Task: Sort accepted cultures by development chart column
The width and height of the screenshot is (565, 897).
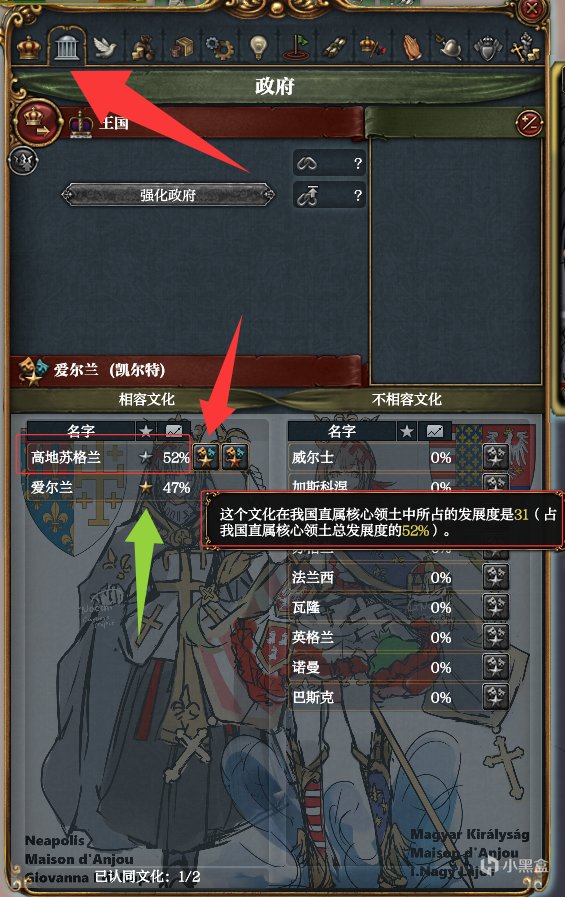Action: [x=174, y=430]
